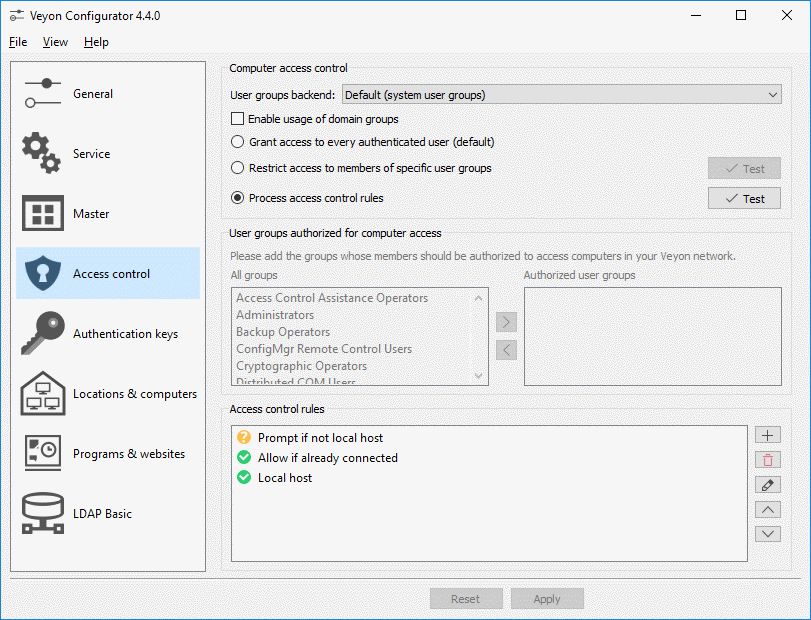Select Grant access to every authenticated user

tap(237, 142)
